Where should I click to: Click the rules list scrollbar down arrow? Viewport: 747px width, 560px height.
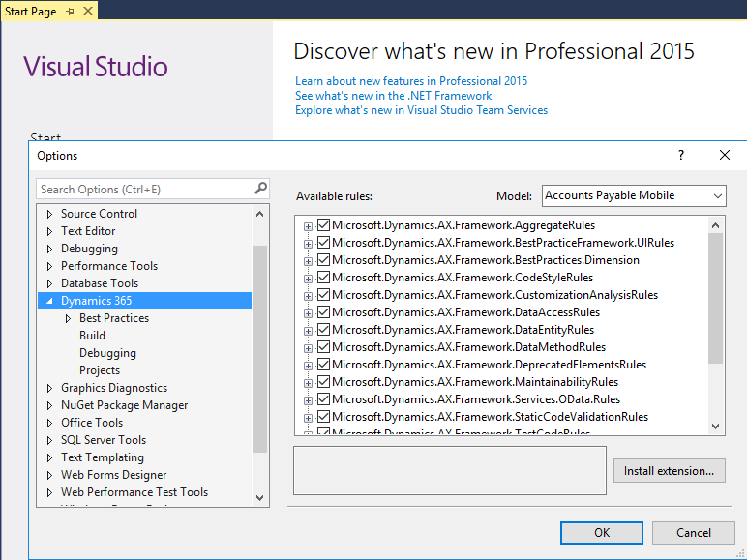click(715, 427)
